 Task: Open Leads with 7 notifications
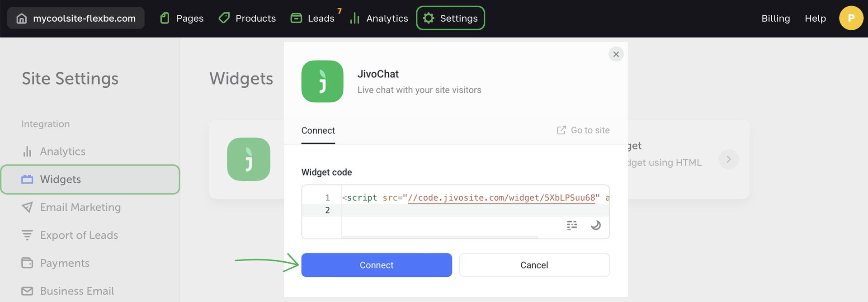point(313,19)
